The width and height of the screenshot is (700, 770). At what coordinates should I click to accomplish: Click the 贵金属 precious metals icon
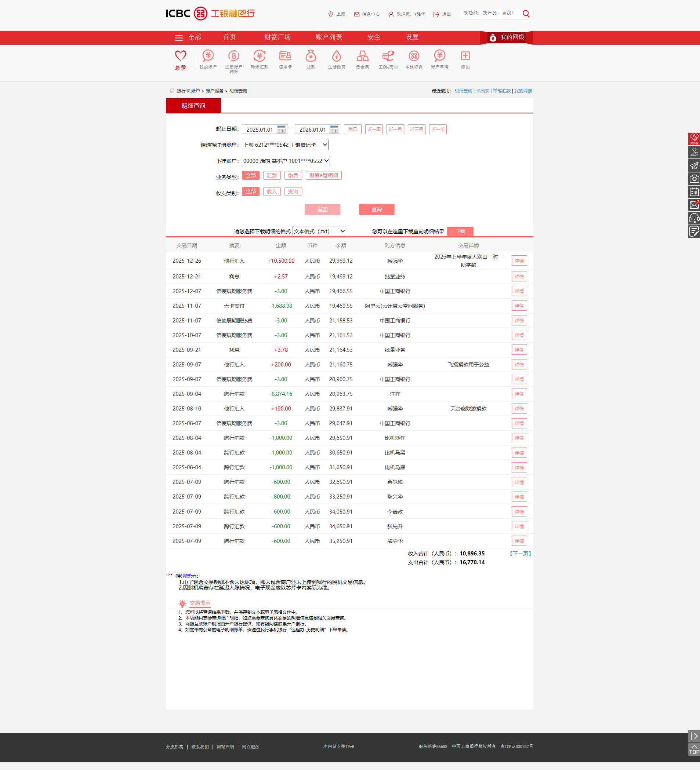pos(362,56)
